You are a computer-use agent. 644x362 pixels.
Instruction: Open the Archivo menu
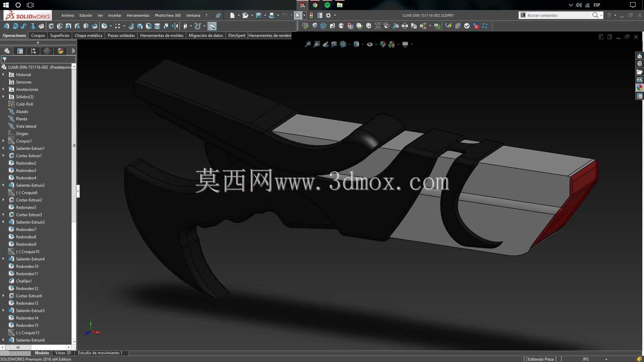tap(67, 15)
